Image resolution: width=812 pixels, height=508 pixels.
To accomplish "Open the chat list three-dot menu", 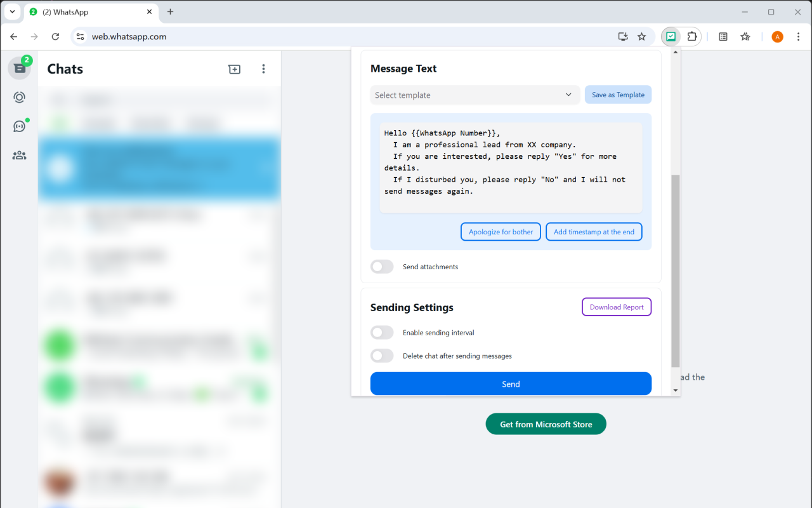I will (263, 69).
